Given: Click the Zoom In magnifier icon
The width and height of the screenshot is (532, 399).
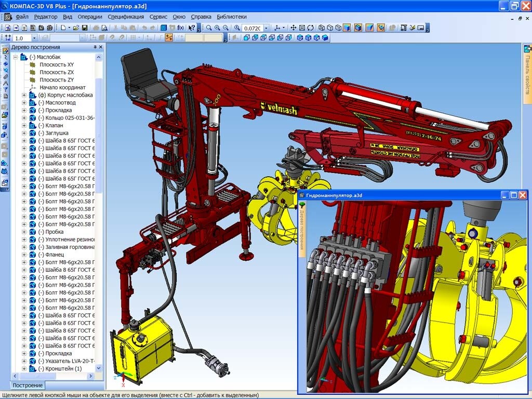Looking at the screenshot, I should 217,27.
